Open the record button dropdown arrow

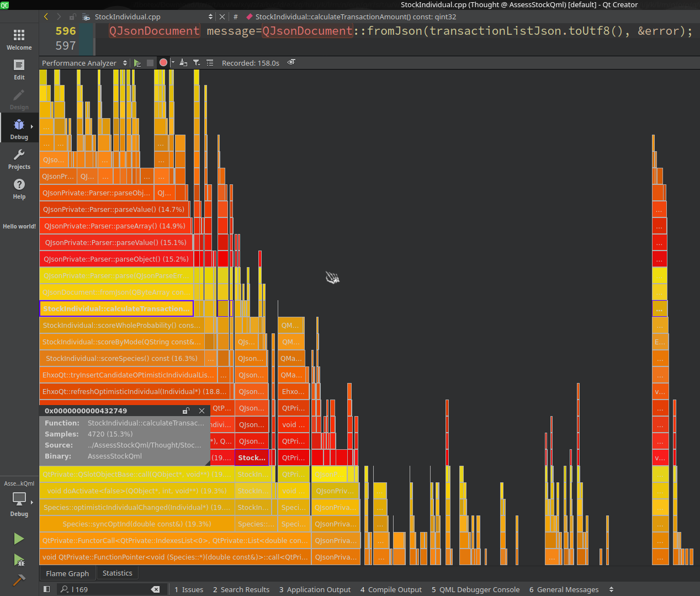(x=173, y=63)
